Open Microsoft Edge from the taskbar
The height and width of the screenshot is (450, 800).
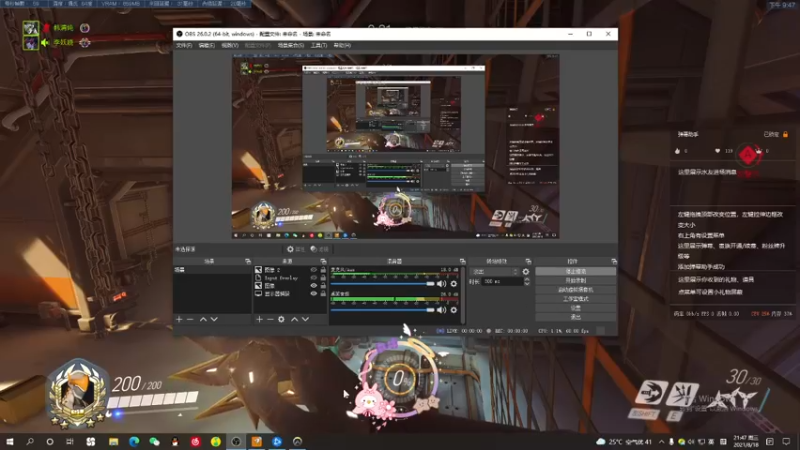pyautogui.click(x=134, y=441)
